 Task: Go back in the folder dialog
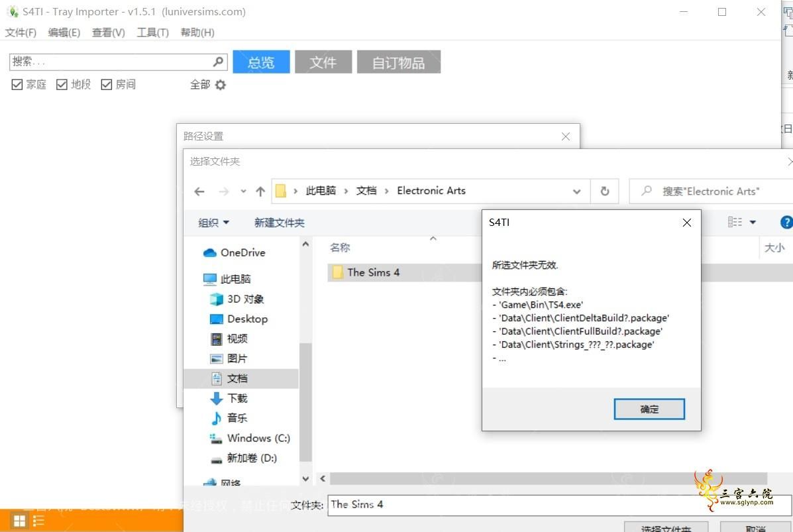point(199,191)
